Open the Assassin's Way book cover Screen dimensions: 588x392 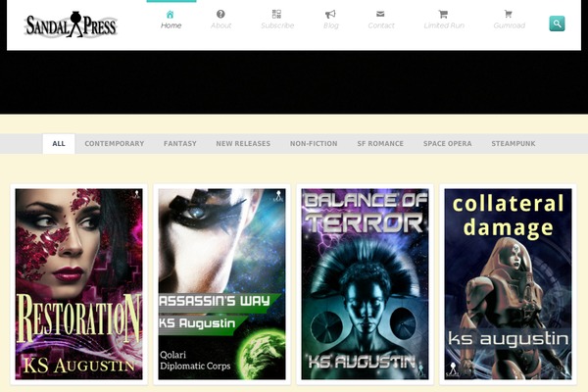tap(221, 284)
